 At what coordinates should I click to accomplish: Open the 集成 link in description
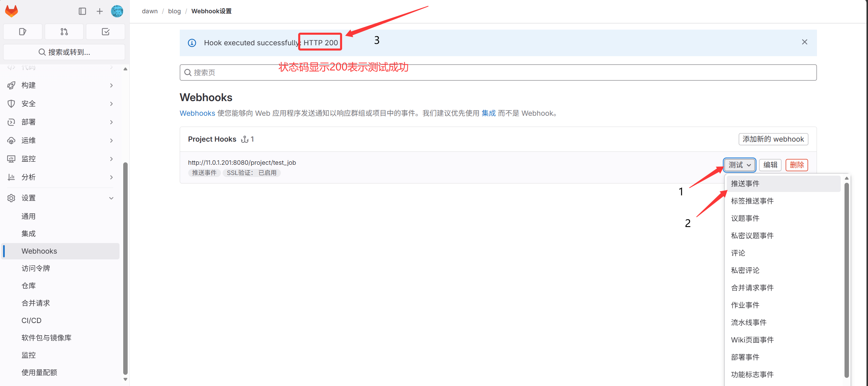pos(489,113)
